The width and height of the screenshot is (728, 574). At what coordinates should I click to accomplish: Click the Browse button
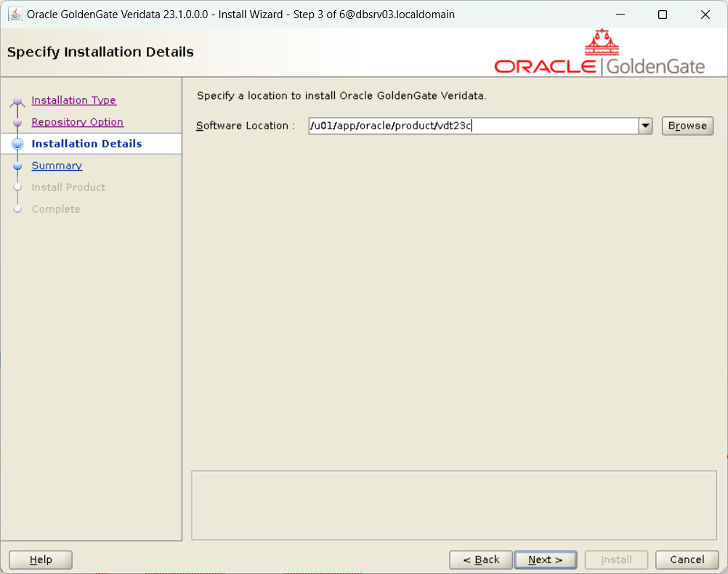pos(687,126)
